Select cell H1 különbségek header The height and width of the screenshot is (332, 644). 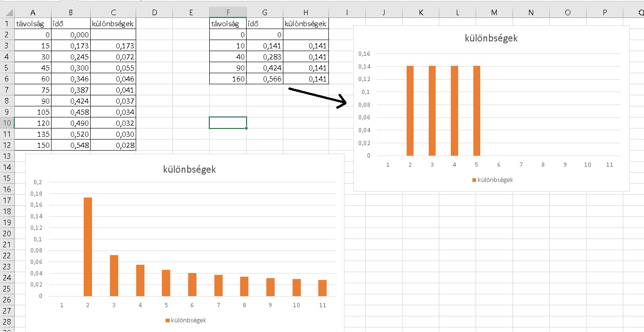pyautogui.click(x=305, y=23)
